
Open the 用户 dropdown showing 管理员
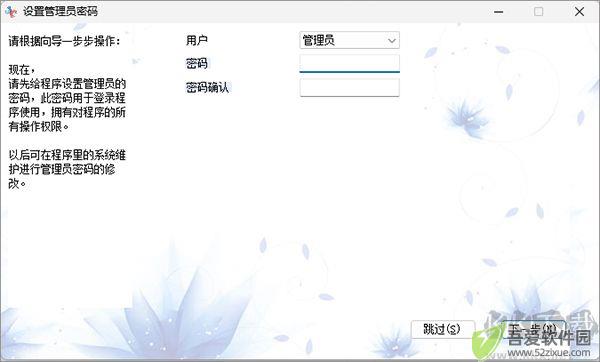click(349, 40)
